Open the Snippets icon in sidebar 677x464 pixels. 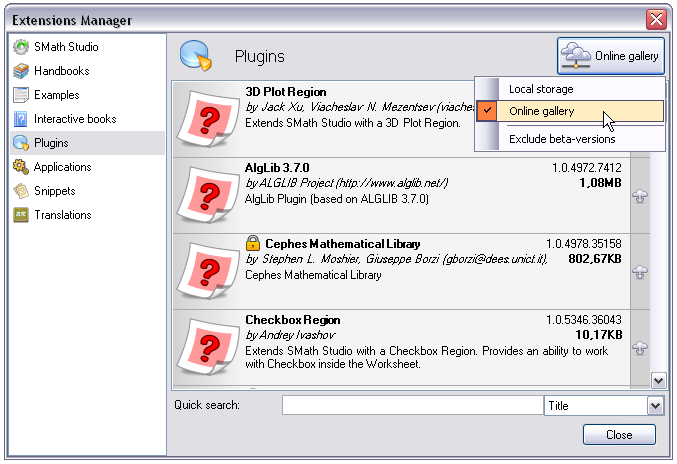pyautogui.click(x=21, y=191)
